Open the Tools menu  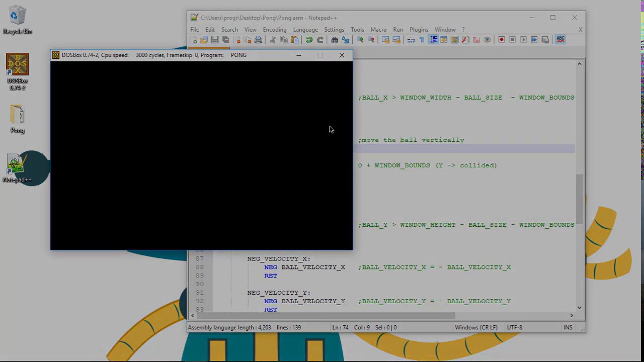click(x=357, y=30)
